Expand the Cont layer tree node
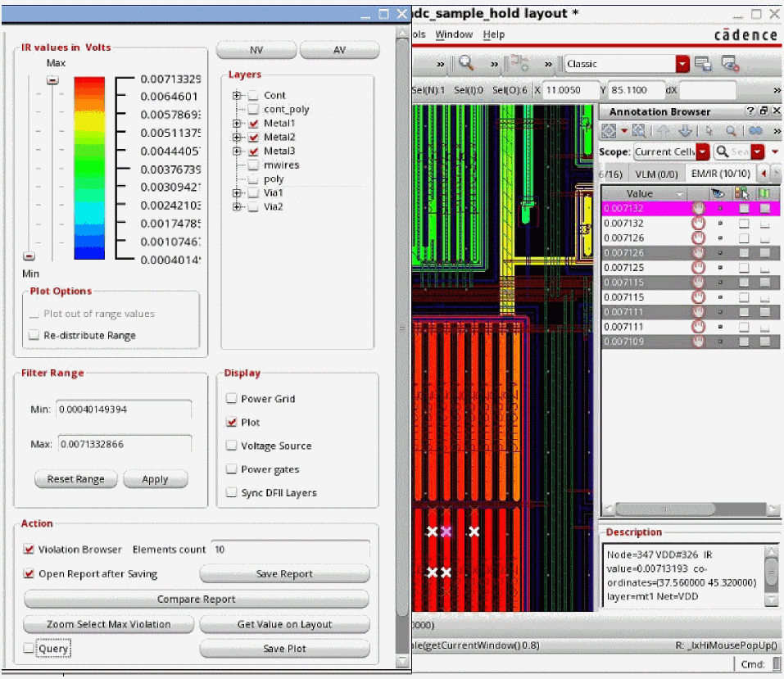The image size is (784, 679). pyautogui.click(x=238, y=95)
